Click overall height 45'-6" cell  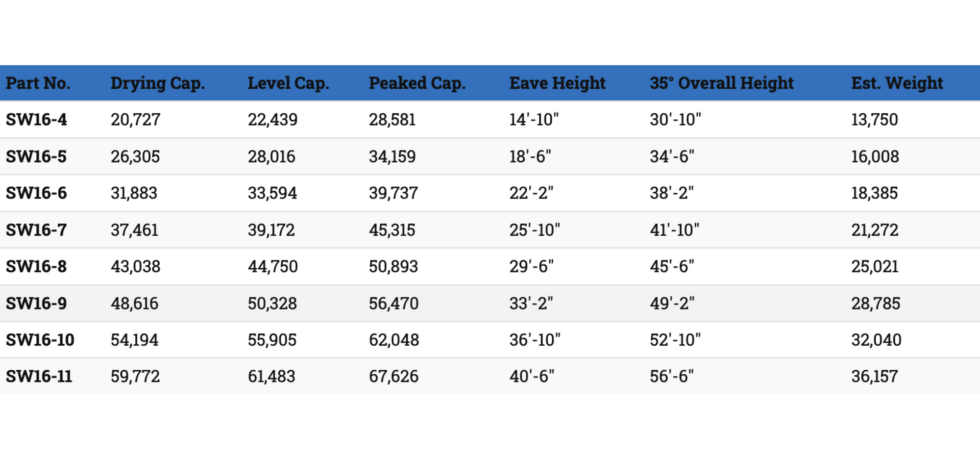click(672, 266)
